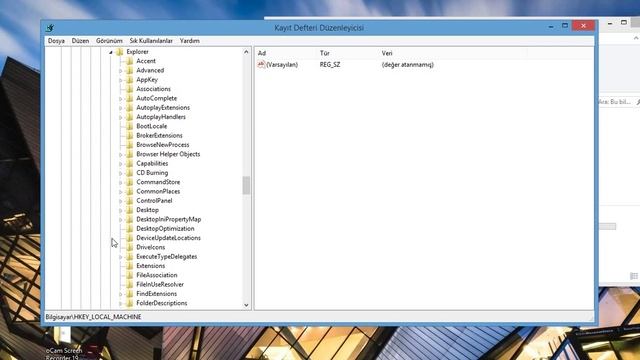Viewport: 640px width, 360px height.
Task: Click the Desktop folder icon
Action: (129, 210)
